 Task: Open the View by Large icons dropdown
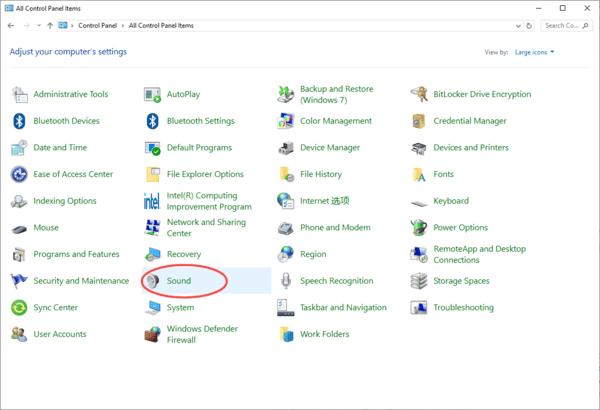(535, 52)
